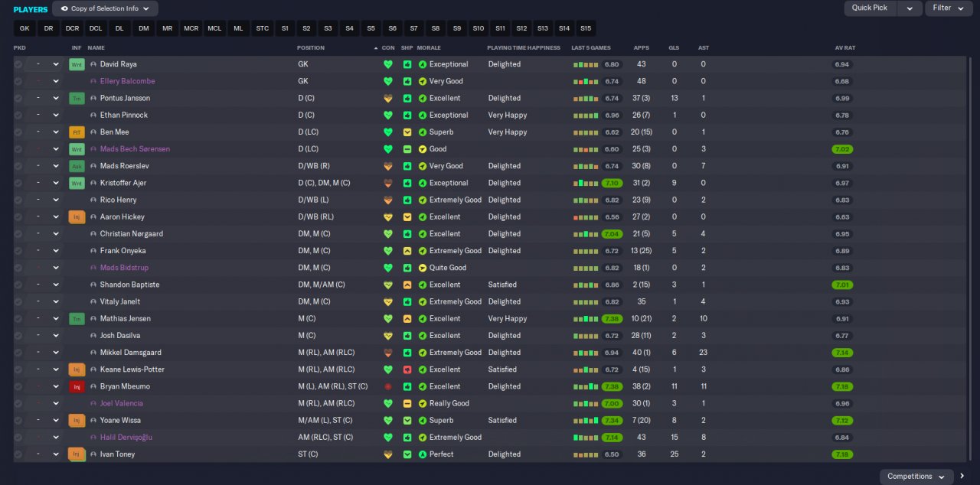This screenshot has height=485, width=980.
Task: Open the Ask info badge for Mads Roerslev
Action: pos(77,166)
